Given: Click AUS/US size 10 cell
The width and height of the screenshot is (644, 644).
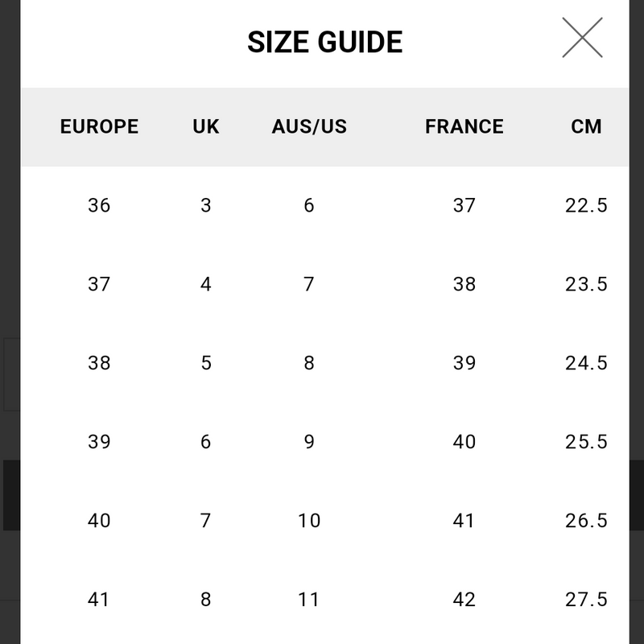Looking at the screenshot, I should (309, 521).
